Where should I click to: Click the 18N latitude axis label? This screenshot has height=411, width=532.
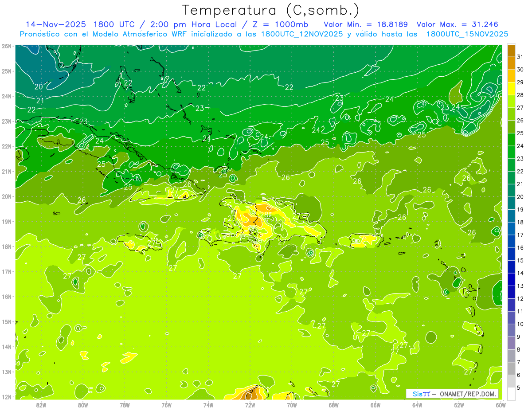(6, 246)
